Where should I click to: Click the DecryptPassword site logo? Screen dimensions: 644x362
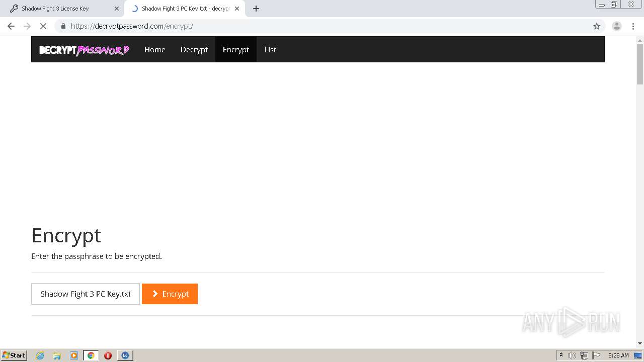click(84, 50)
